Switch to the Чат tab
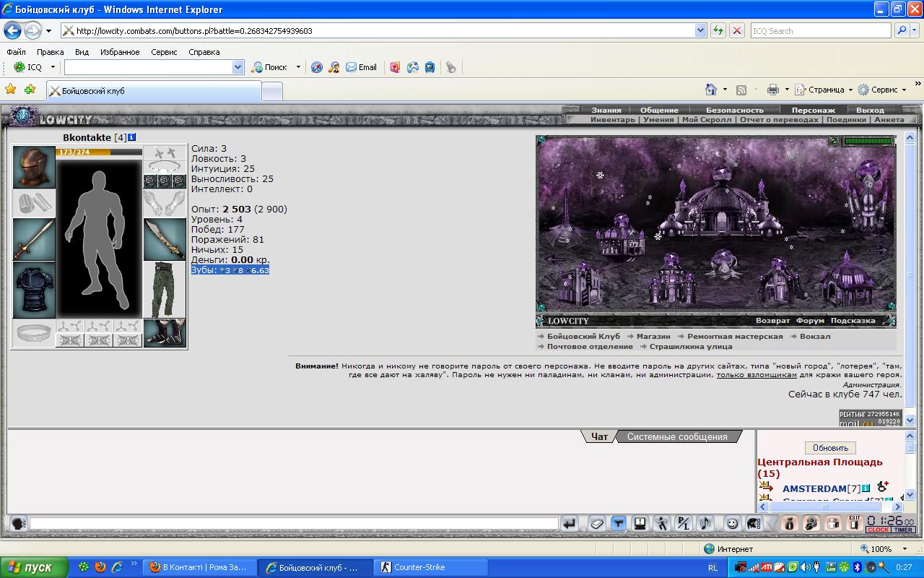The height and width of the screenshot is (578, 924). pyautogui.click(x=599, y=436)
